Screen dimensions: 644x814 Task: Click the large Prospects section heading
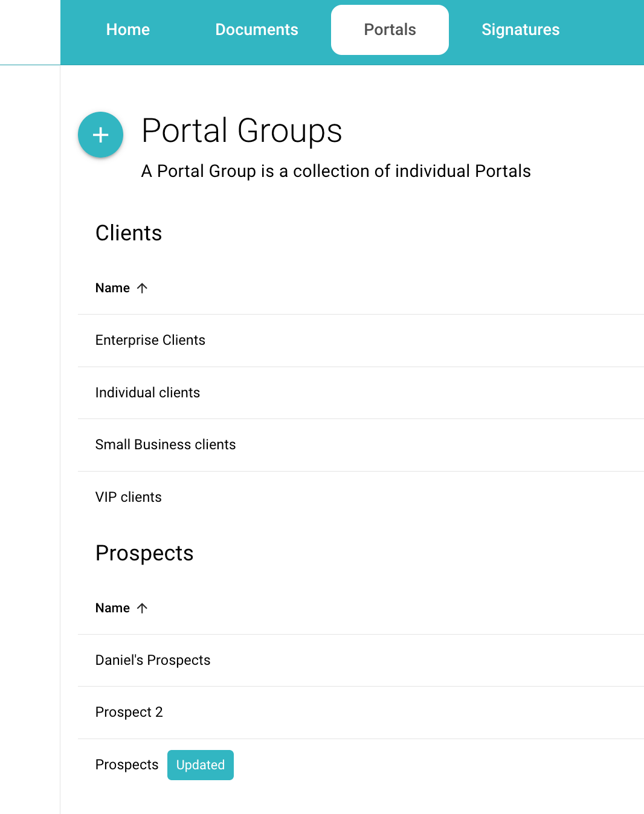[144, 553]
